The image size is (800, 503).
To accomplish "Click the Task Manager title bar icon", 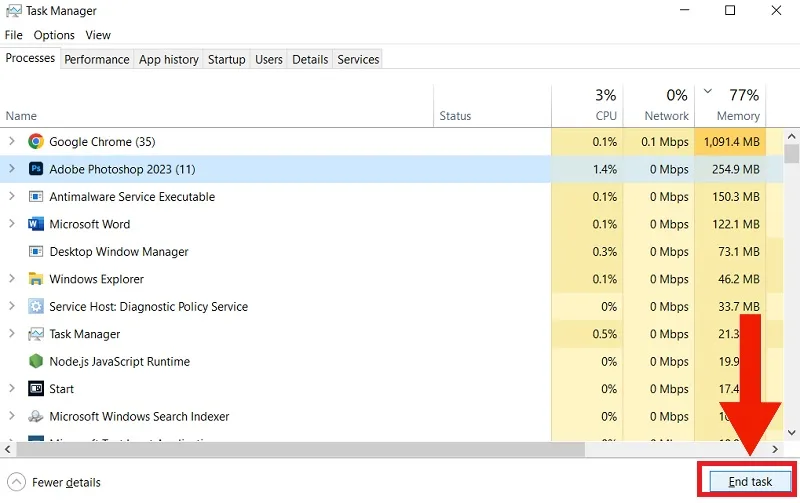I will [14, 11].
